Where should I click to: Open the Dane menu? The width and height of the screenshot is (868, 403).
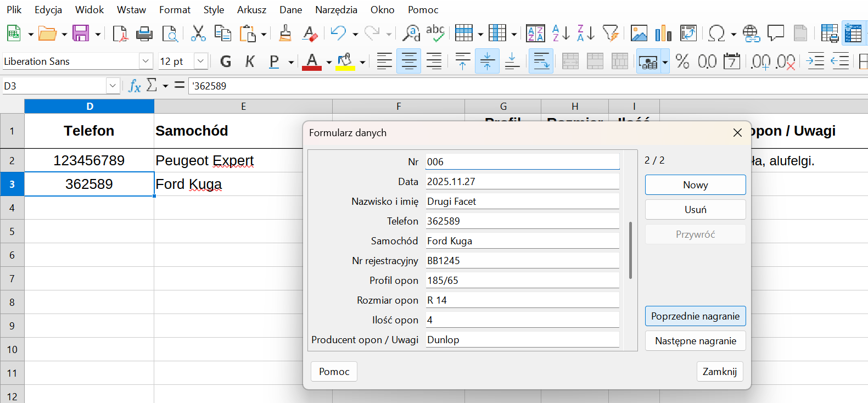[x=290, y=10]
